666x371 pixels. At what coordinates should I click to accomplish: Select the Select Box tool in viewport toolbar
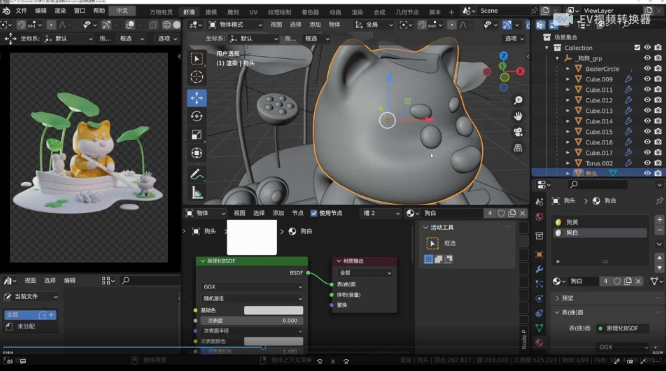(197, 59)
